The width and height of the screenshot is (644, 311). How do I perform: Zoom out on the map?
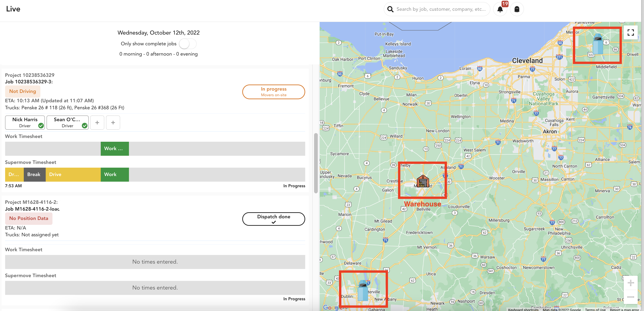point(630,297)
